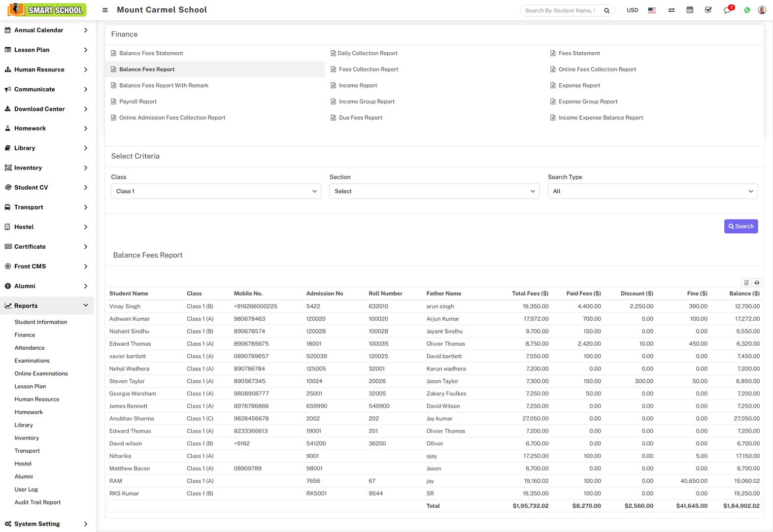Open Audit Trail Report in sidebar
This screenshot has height=532, width=773.
37,502
